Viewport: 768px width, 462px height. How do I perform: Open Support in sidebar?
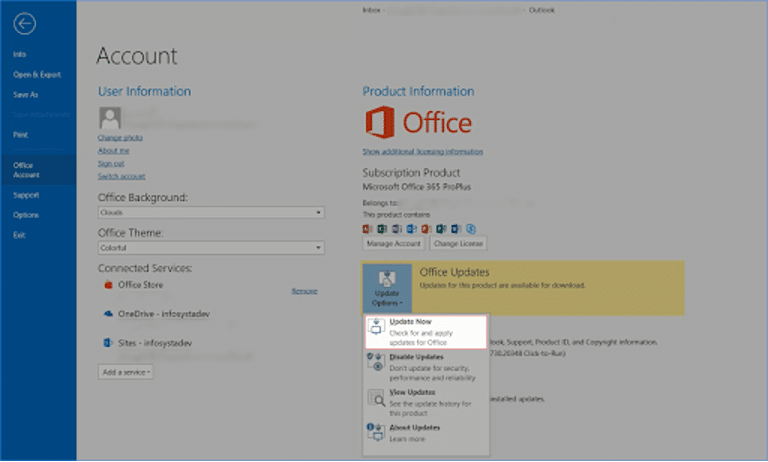coord(26,195)
